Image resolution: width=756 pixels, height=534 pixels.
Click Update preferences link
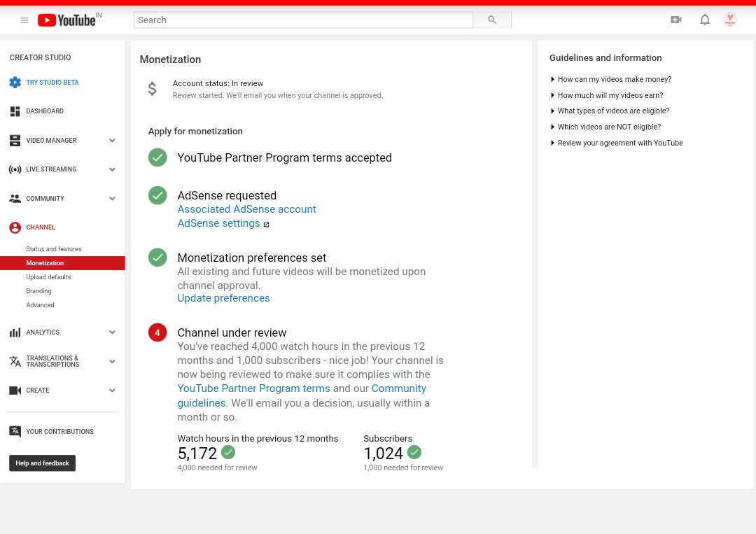pos(223,298)
